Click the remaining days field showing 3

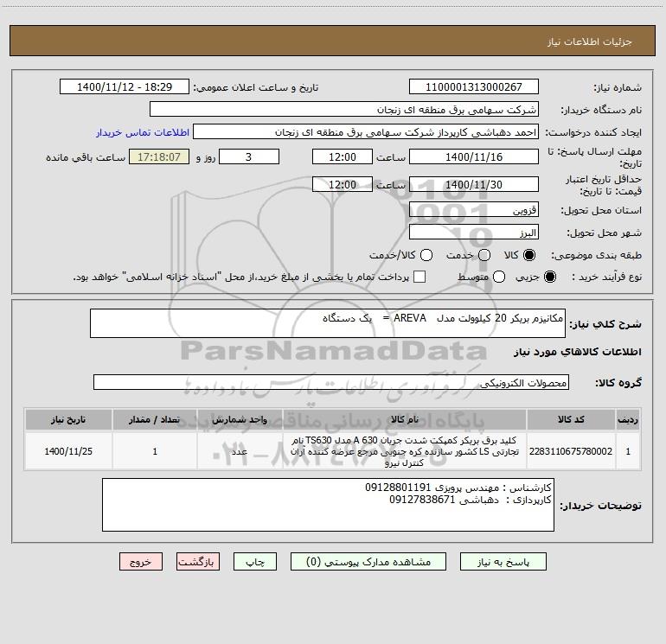pos(249,156)
